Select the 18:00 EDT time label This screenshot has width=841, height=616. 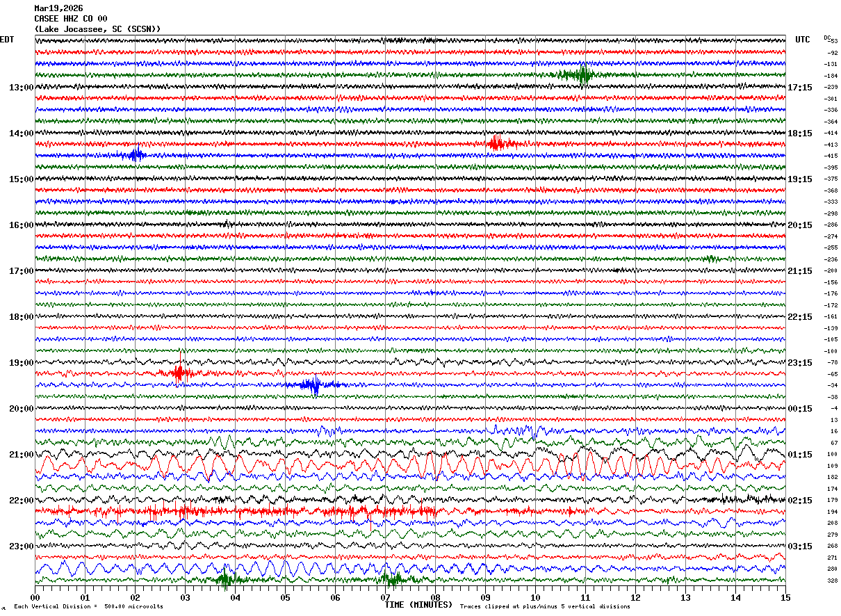pyautogui.click(x=22, y=317)
